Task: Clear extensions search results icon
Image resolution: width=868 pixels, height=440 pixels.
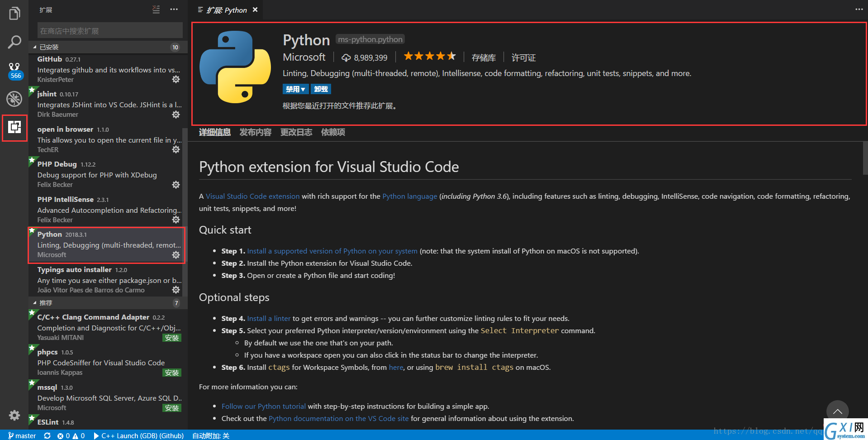Action: point(156,10)
